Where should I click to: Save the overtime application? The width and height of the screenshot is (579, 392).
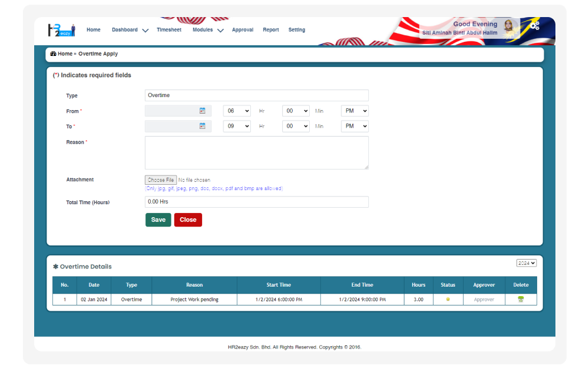point(158,220)
